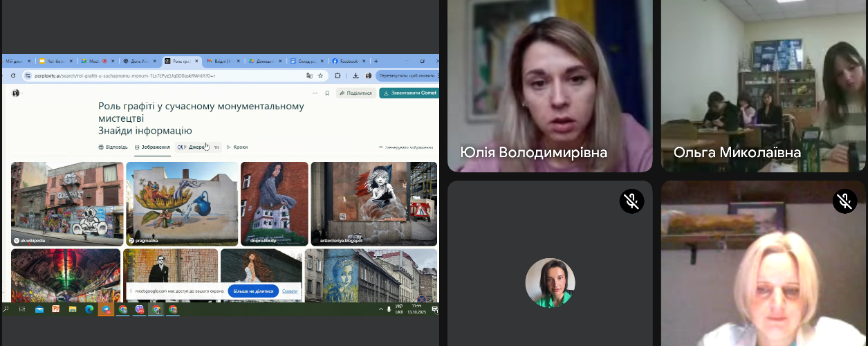The width and height of the screenshot is (868, 346).
Task: Click the participant avatar in the dark tile
Action: pos(550,282)
